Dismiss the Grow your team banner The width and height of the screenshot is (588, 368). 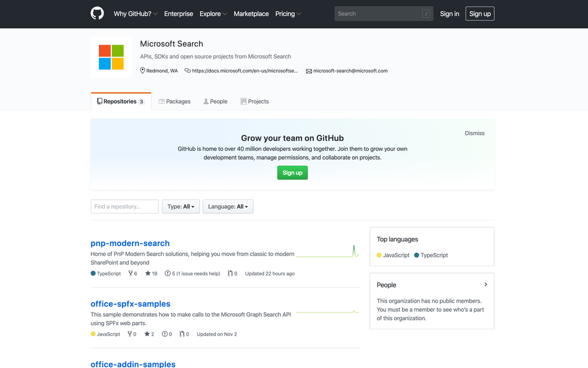[x=475, y=133]
